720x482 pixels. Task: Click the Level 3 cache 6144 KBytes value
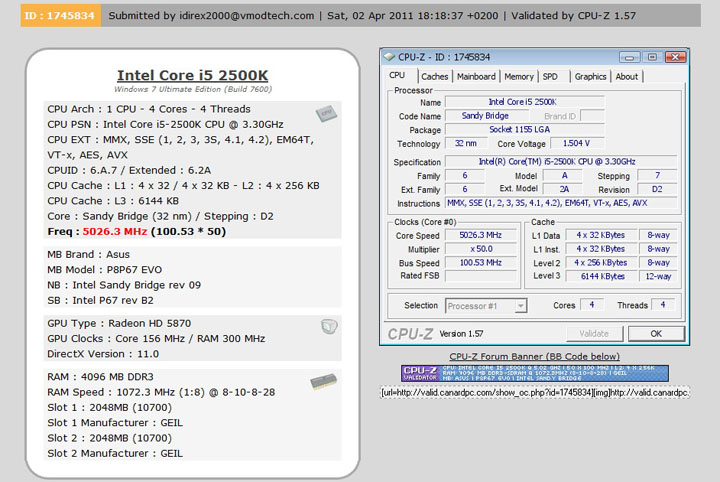pyautogui.click(x=602, y=276)
